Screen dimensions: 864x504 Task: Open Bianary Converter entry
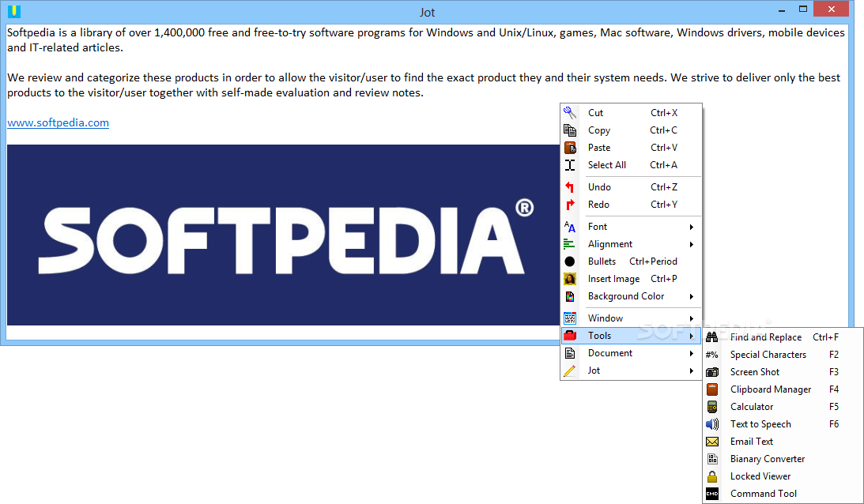pyautogui.click(x=783, y=459)
